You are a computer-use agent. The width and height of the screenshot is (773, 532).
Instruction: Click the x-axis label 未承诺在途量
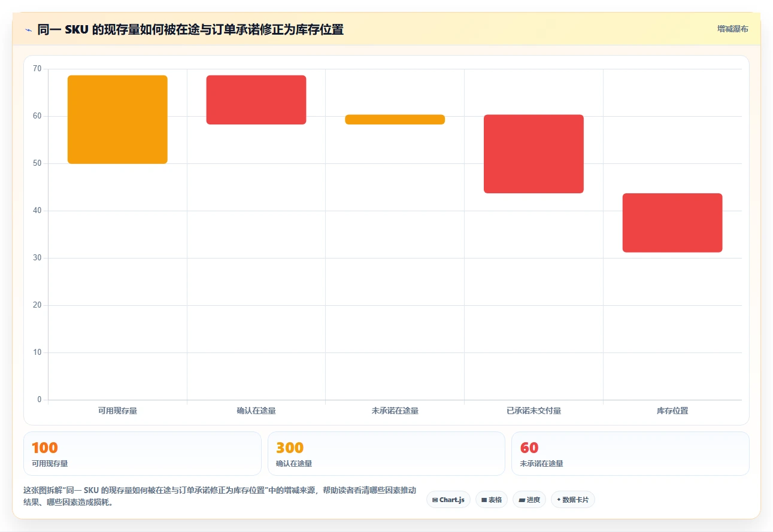pos(395,411)
